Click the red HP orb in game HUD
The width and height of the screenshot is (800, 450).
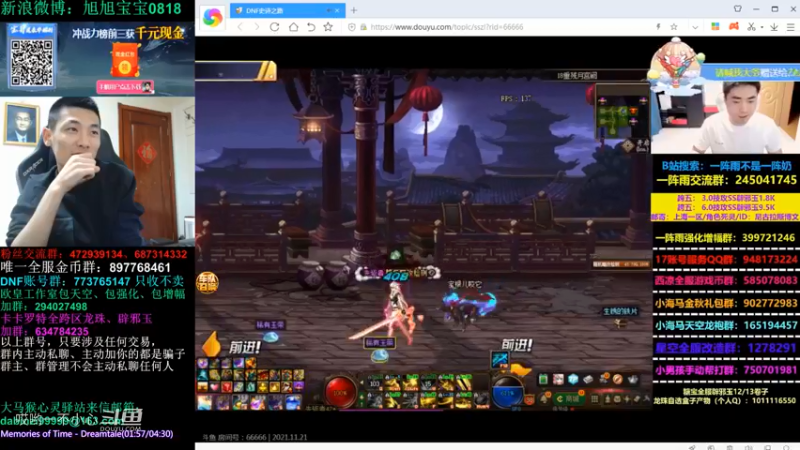click(x=340, y=393)
